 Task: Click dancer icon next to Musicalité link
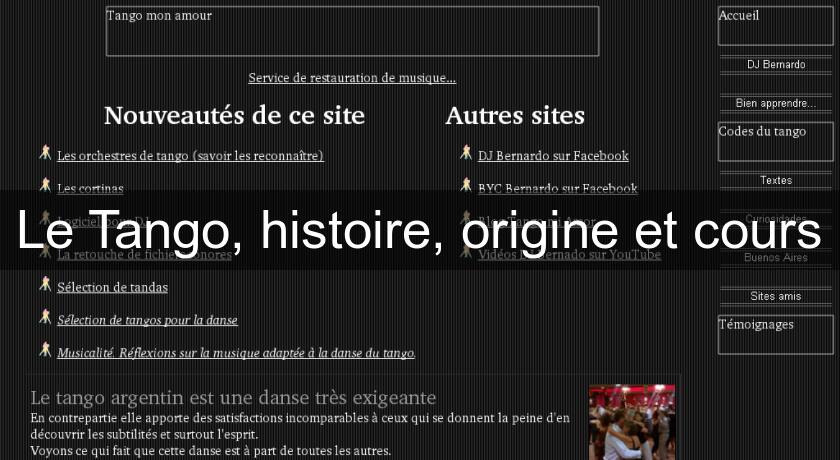(45, 350)
